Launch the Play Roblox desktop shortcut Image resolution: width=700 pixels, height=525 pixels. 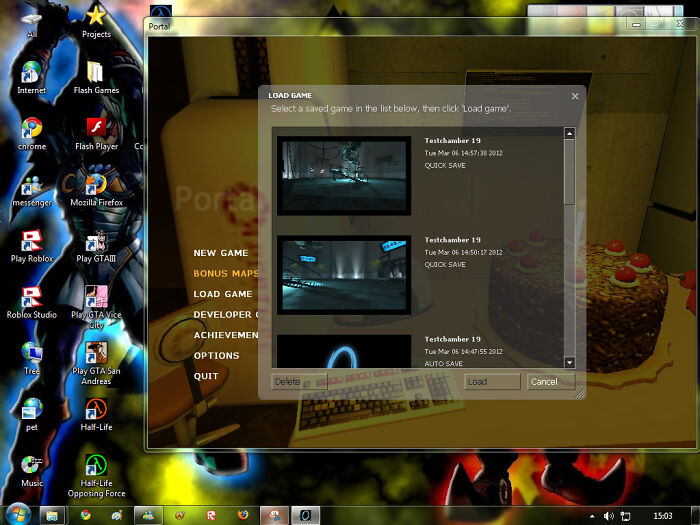[32, 246]
